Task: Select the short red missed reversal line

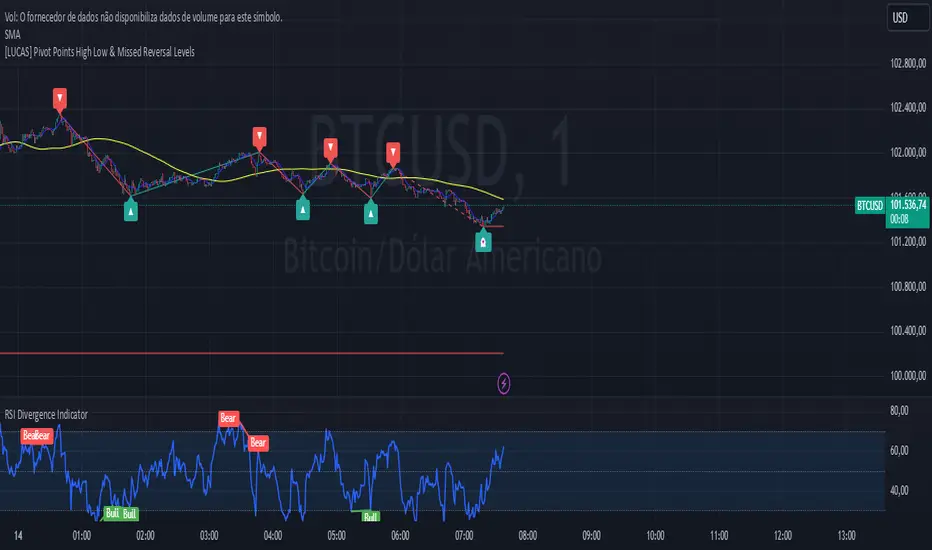Action: [495, 227]
